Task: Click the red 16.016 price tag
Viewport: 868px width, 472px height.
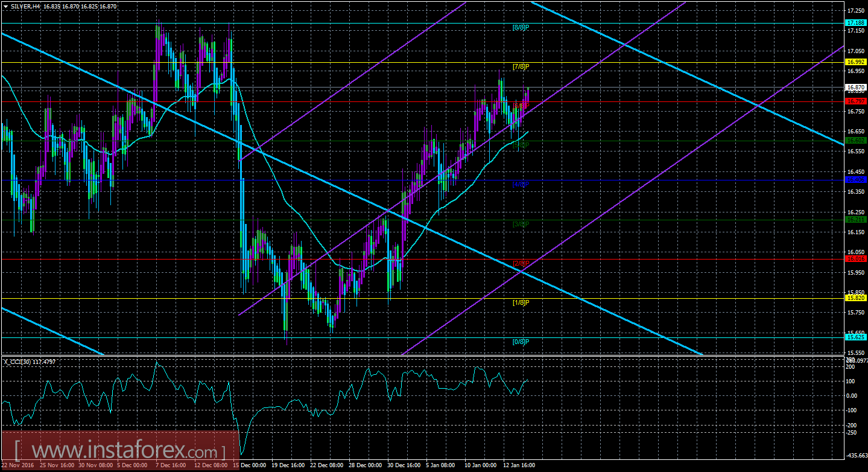Action: (856, 258)
